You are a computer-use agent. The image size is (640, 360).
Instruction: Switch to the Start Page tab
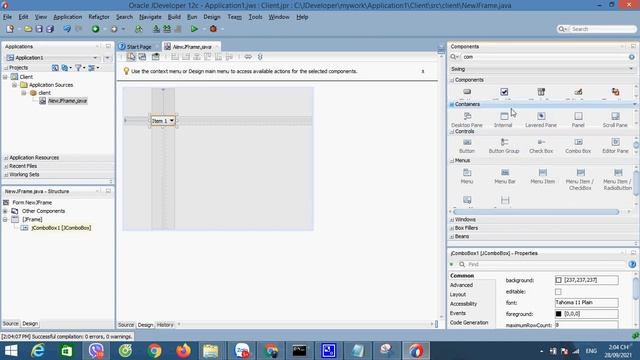[139, 47]
